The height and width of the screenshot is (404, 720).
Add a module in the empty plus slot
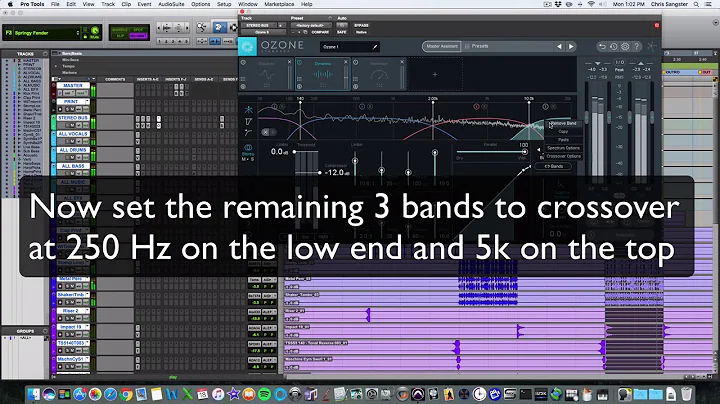pyautogui.click(x=435, y=74)
